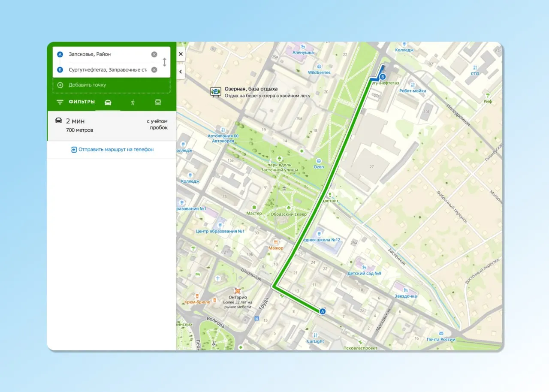
Task: Click the Wildberries map pin
Action: 319,66
